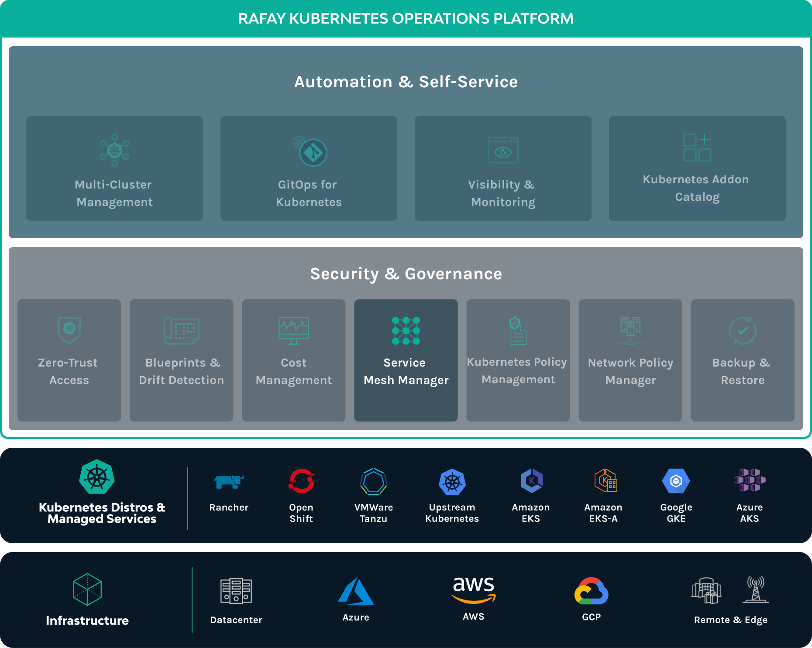Click the Multi-Cluster Management hub icon
812x648 pixels.
point(114,150)
